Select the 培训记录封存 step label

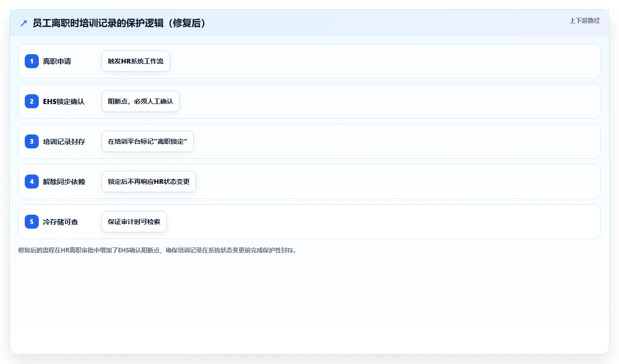[x=64, y=141]
